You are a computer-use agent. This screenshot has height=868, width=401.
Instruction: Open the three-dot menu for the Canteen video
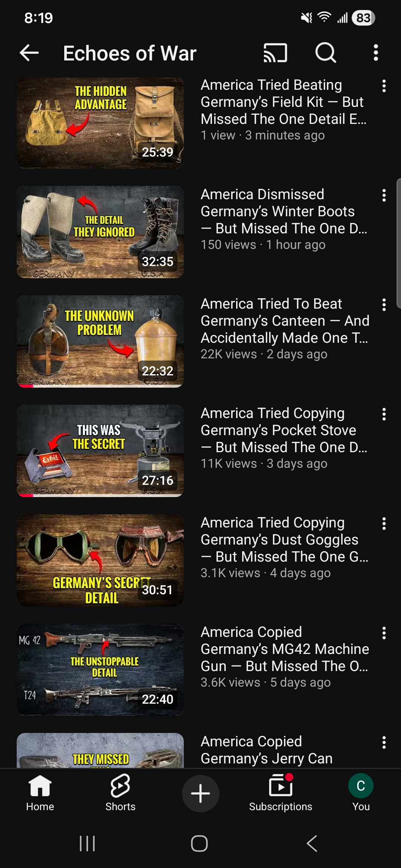pyautogui.click(x=384, y=305)
